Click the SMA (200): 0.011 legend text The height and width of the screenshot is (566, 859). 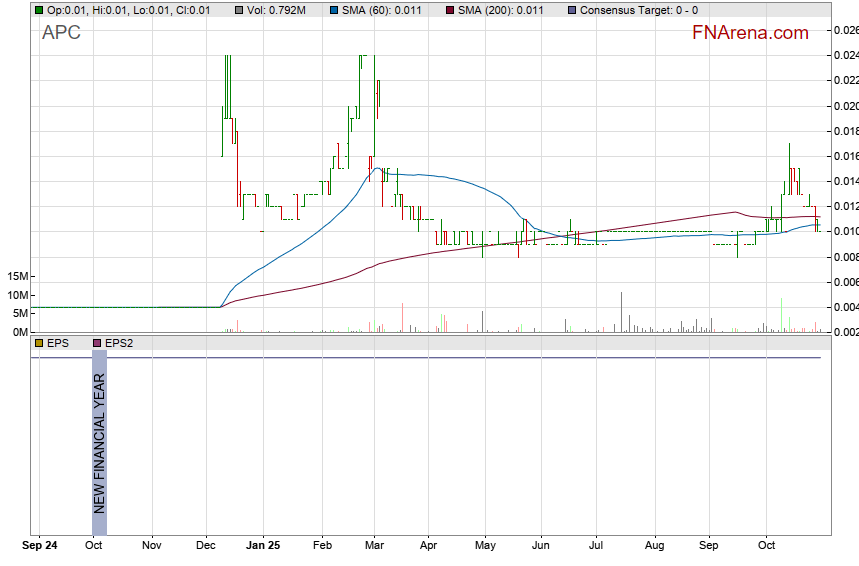pyautogui.click(x=500, y=10)
